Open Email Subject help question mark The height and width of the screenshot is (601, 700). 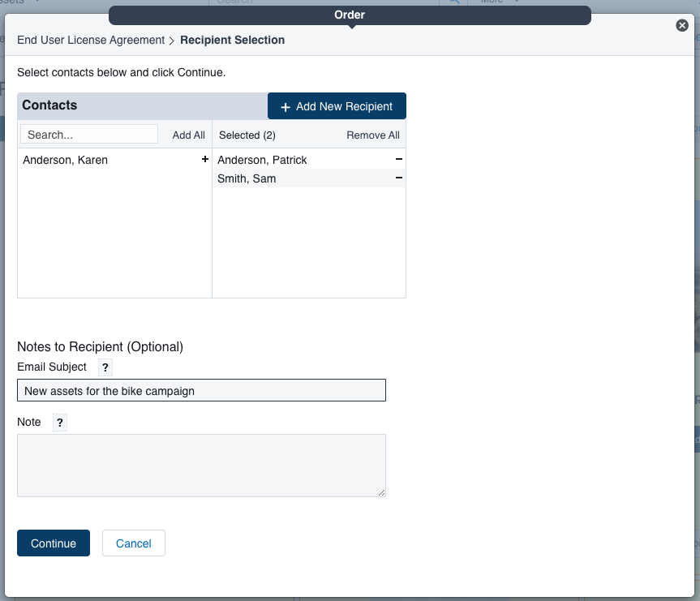pyautogui.click(x=105, y=367)
